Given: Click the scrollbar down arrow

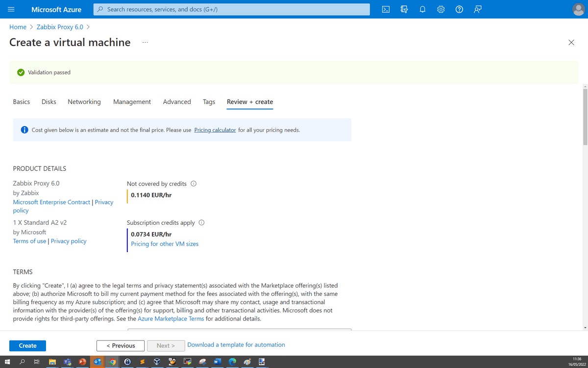Looking at the screenshot, I should 585,327.
